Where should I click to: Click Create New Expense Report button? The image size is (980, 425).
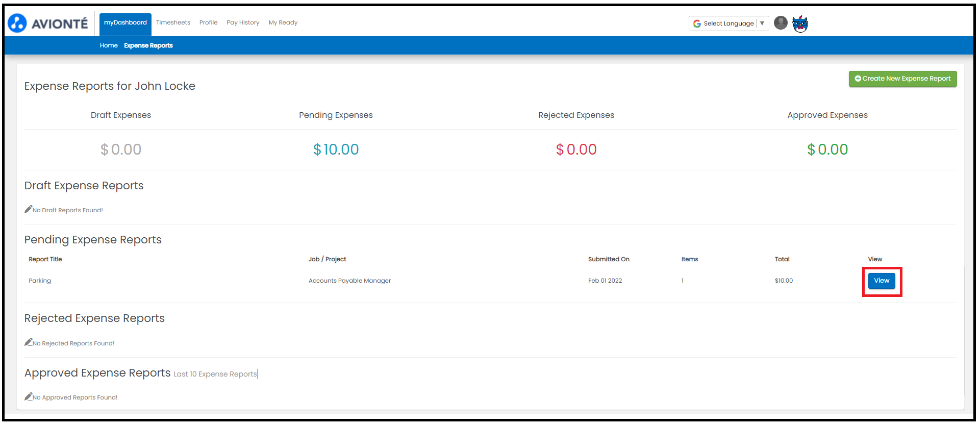click(x=902, y=79)
